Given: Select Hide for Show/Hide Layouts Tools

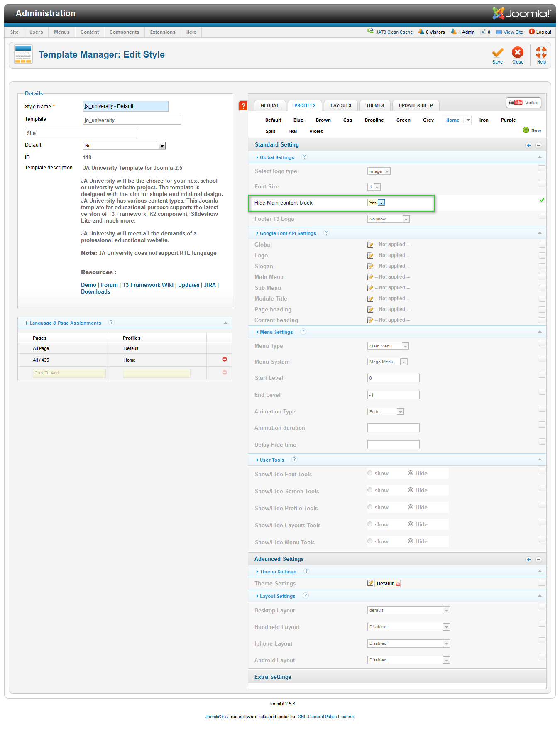Looking at the screenshot, I should point(411,524).
